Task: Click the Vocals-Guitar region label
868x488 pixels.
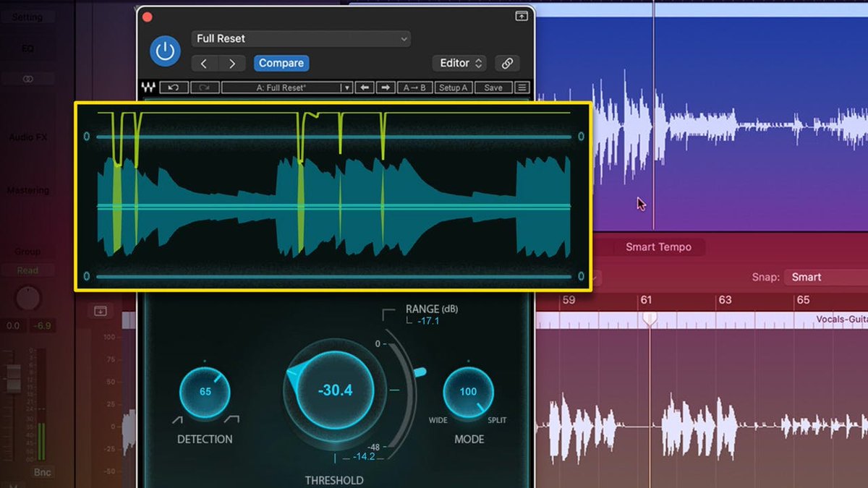Action: (841, 319)
